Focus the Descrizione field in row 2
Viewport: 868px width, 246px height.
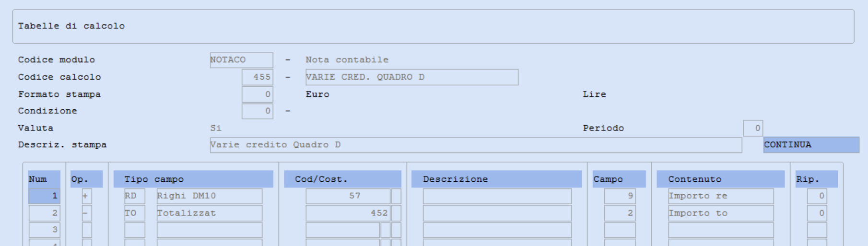click(497, 213)
